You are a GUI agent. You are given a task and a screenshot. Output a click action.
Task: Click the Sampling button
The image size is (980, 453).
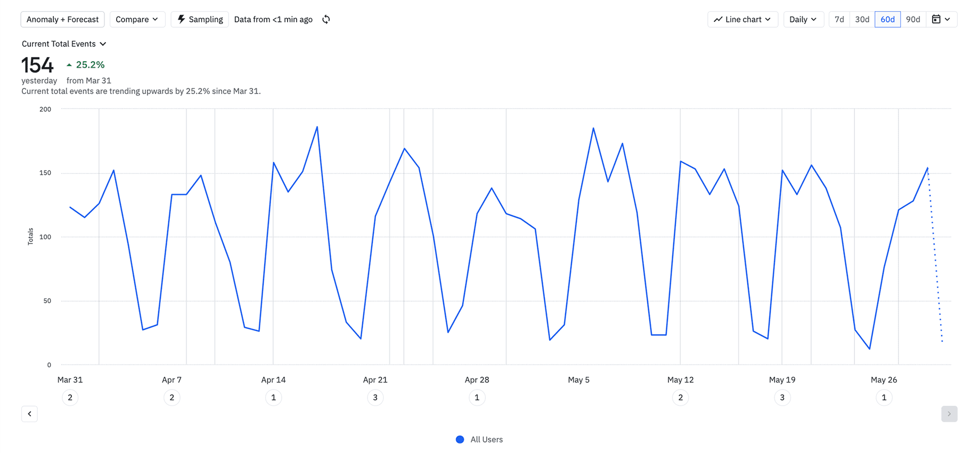tap(200, 19)
